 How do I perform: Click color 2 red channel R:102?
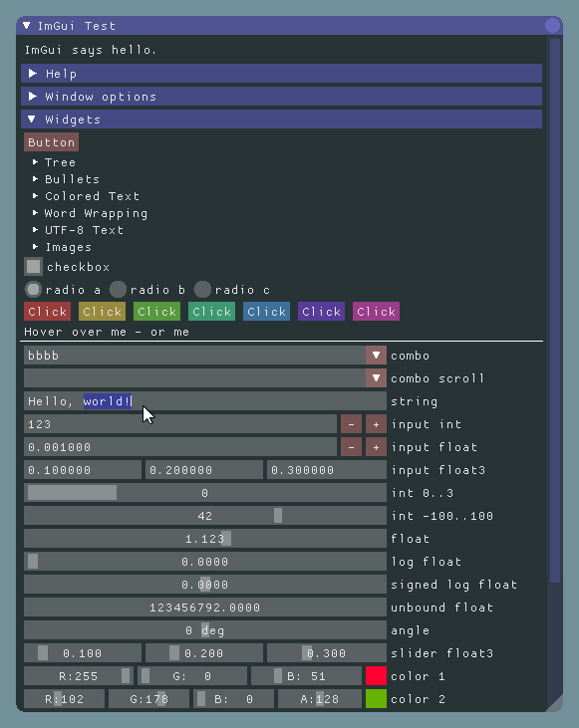click(64, 699)
